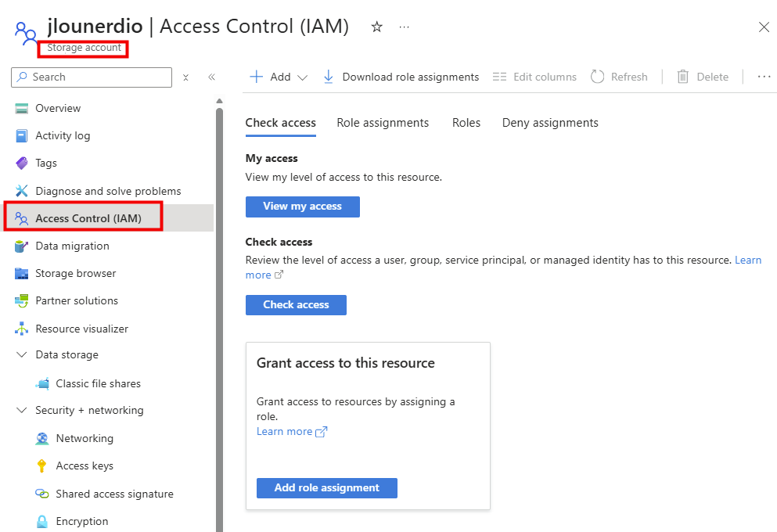Click the Access Control (IAM) people icon in sidebar

21,218
